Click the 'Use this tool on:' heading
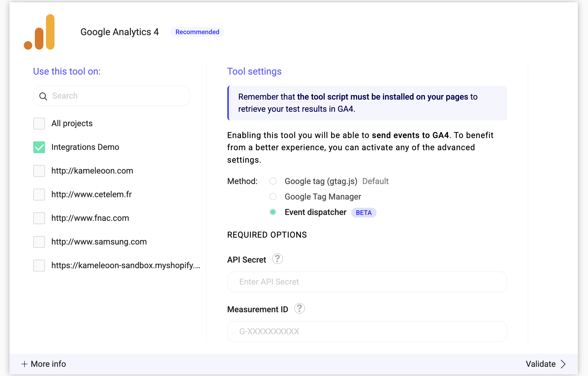Image resolution: width=588 pixels, height=376 pixels. pyautogui.click(x=67, y=71)
